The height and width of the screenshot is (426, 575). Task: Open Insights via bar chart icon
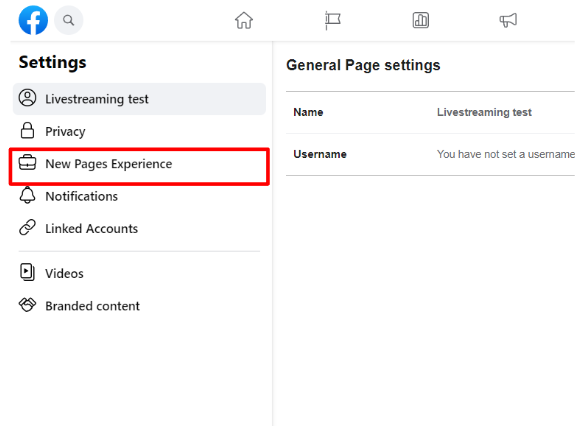click(421, 20)
